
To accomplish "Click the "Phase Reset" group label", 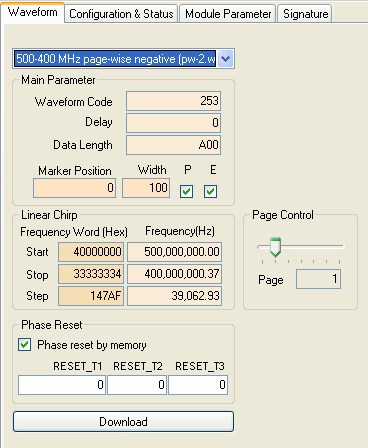I will tap(52, 325).
